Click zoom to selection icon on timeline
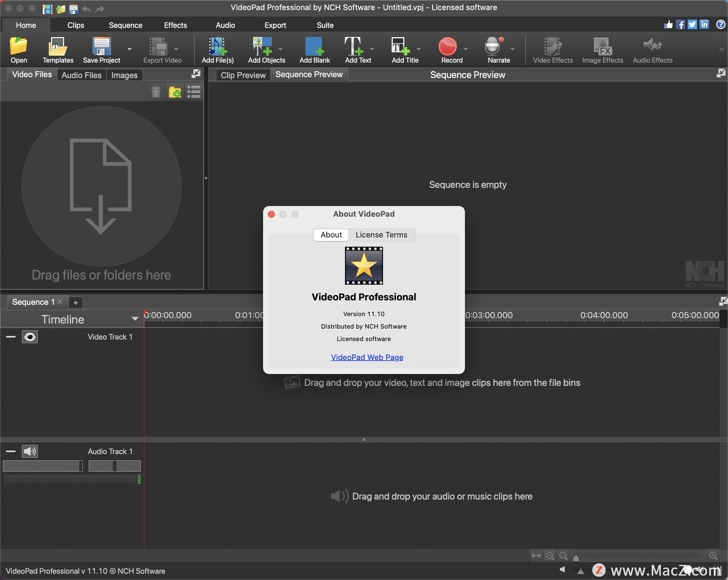728x580 pixels. (549, 556)
